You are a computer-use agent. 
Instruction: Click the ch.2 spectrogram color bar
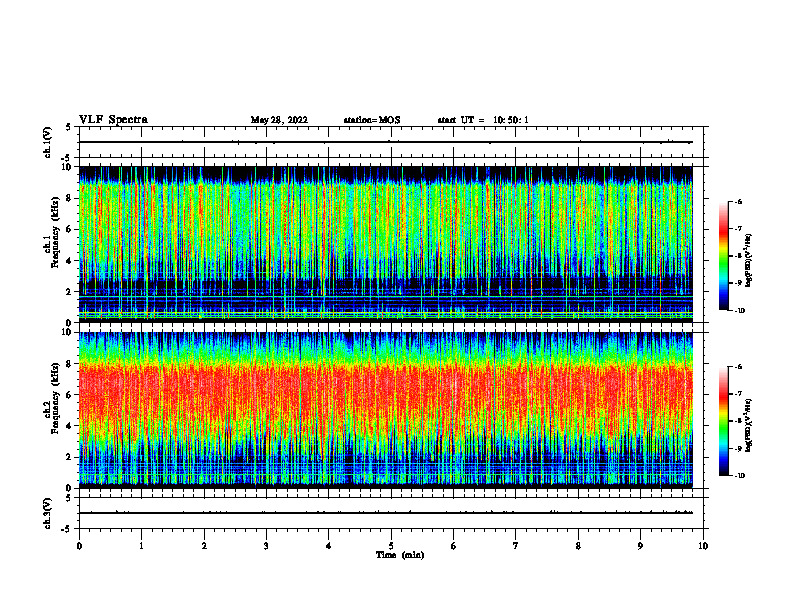(x=723, y=421)
